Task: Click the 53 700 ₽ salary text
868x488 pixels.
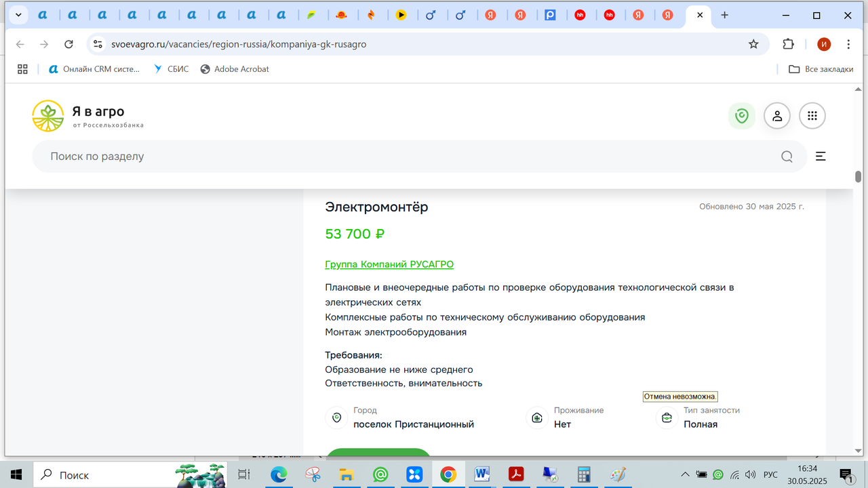Action: [x=355, y=234]
